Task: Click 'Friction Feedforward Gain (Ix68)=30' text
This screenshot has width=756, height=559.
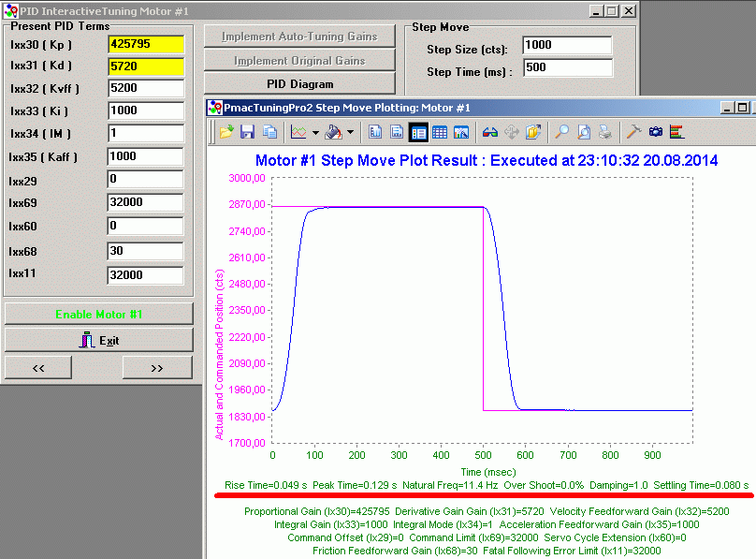Action: pos(395,551)
